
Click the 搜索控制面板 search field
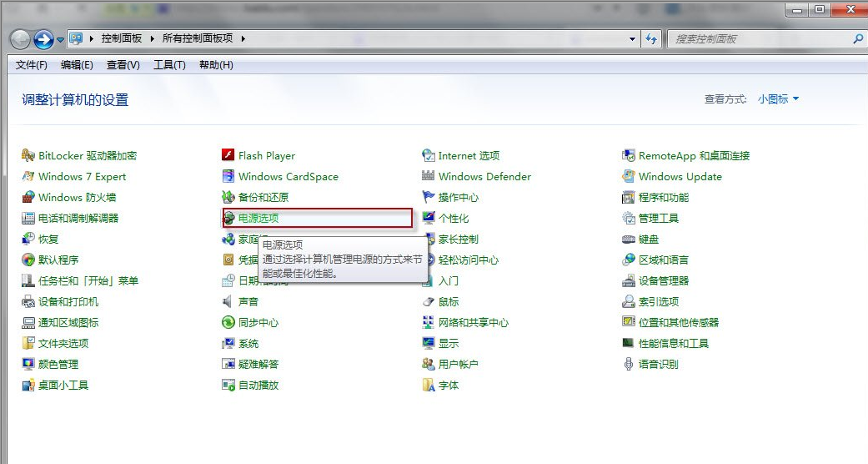tap(759, 38)
